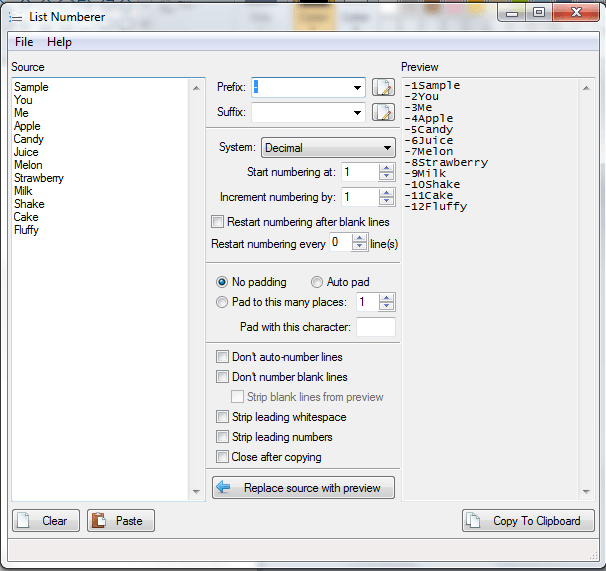Open the prefix editor icon button
Screen dimensions: 606x571
click(383, 87)
